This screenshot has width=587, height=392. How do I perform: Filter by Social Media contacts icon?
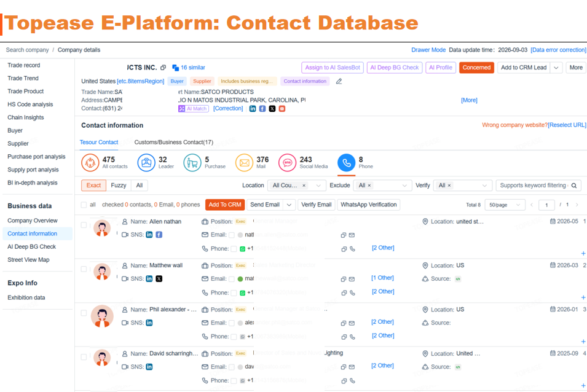[288, 163]
